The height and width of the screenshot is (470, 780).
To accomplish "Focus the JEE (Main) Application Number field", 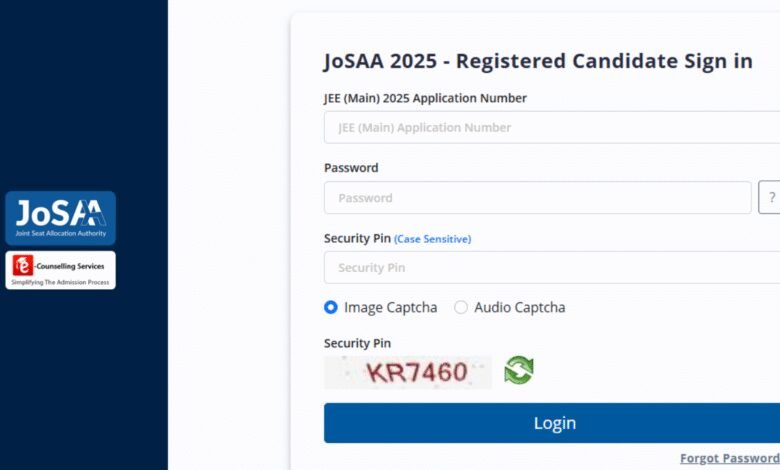I will tap(552, 127).
